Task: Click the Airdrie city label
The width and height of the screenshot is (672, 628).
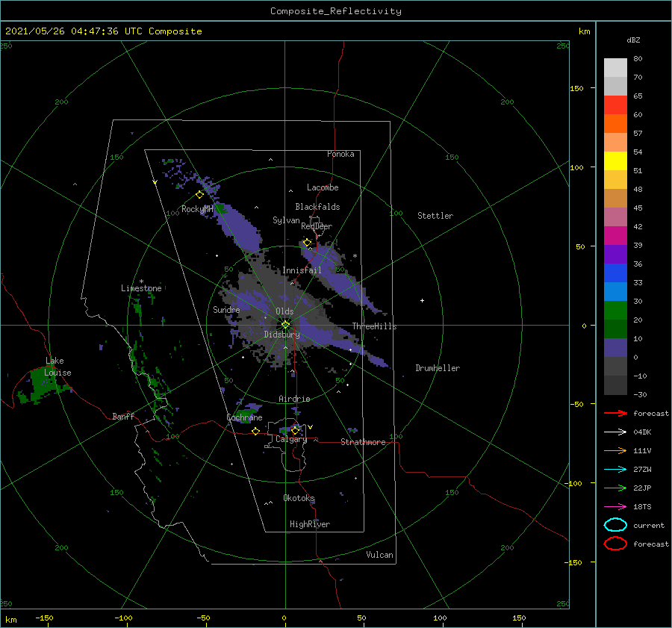Action: (x=294, y=399)
